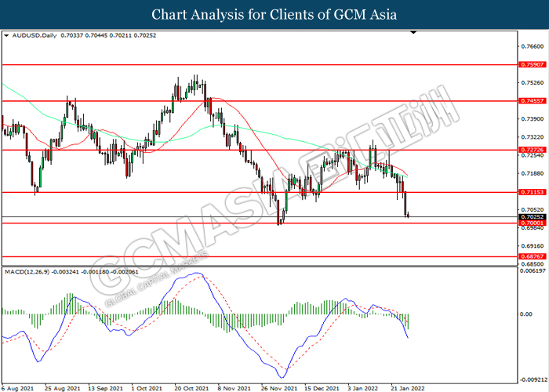Click the 26 Nov 2021 date label
Screen dimensions: 549x392
(278, 388)
